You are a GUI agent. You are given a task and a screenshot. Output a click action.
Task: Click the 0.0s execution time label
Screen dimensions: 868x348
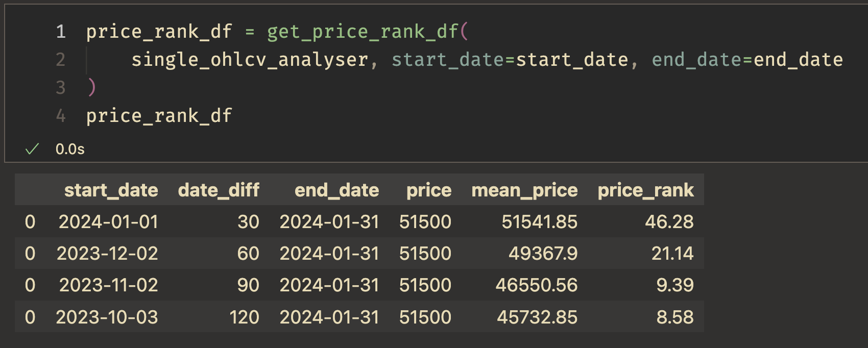pos(70,149)
